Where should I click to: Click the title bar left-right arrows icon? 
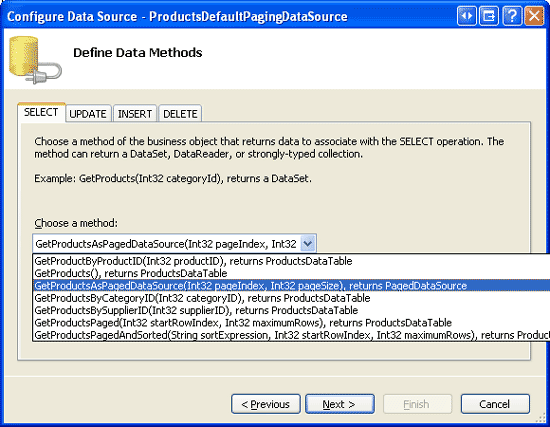pos(467,16)
